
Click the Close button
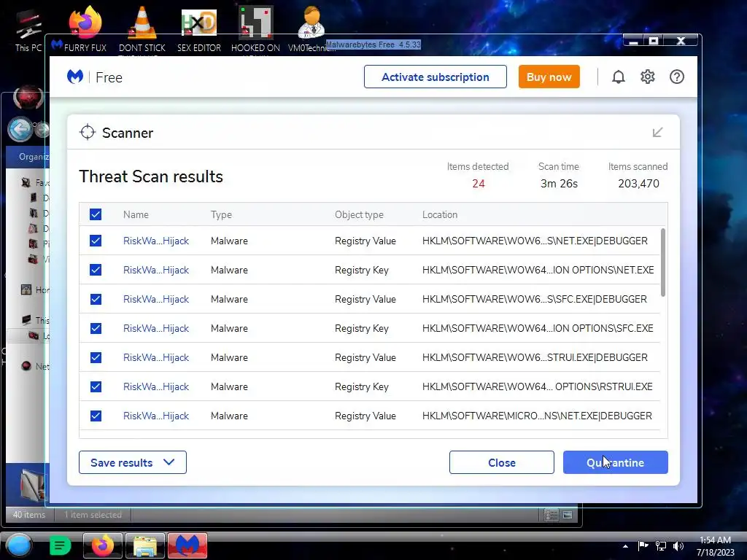[502, 462]
